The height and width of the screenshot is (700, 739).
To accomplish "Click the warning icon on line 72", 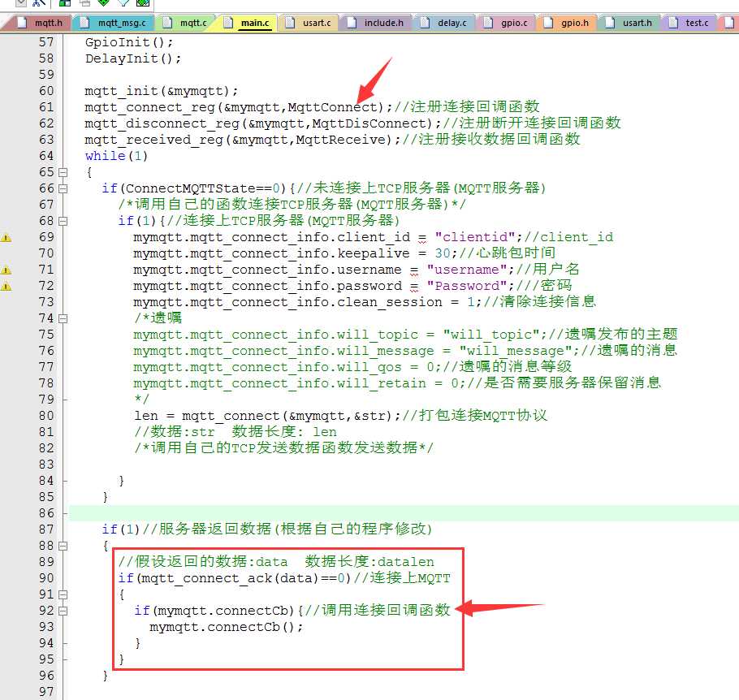I will pos(6,286).
